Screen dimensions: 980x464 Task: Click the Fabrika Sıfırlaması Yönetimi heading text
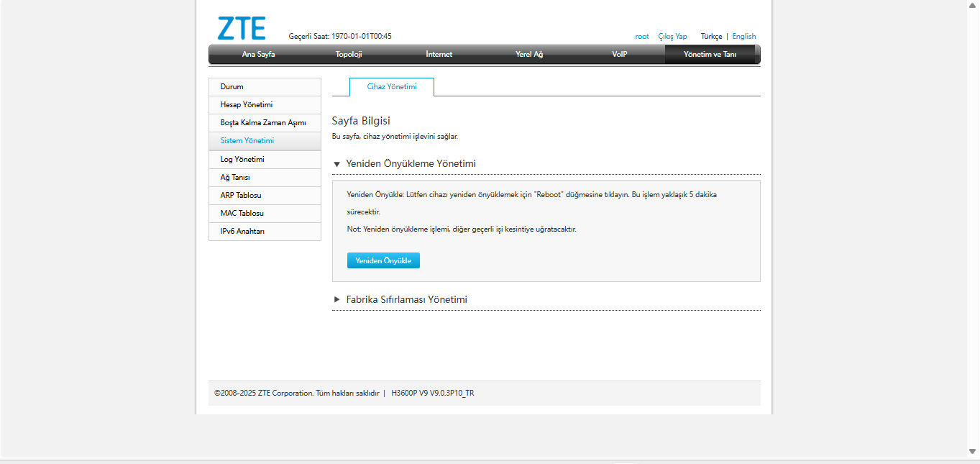click(x=407, y=299)
